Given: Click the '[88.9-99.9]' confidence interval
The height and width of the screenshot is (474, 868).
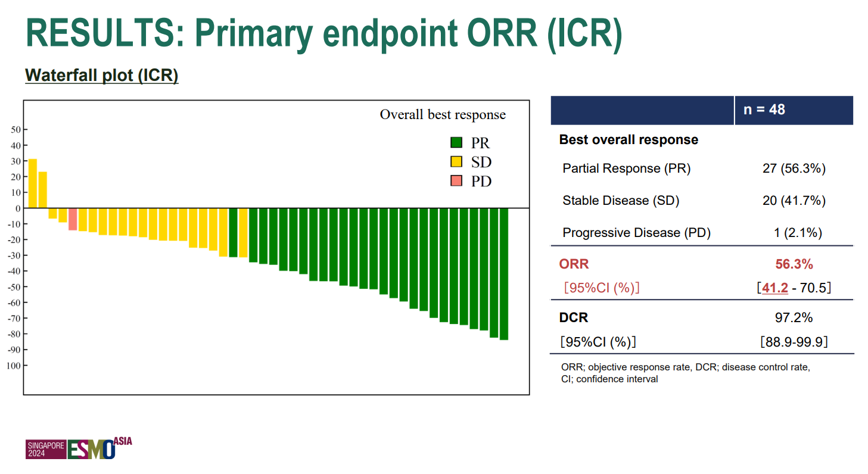Looking at the screenshot, I should coord(794,342).
